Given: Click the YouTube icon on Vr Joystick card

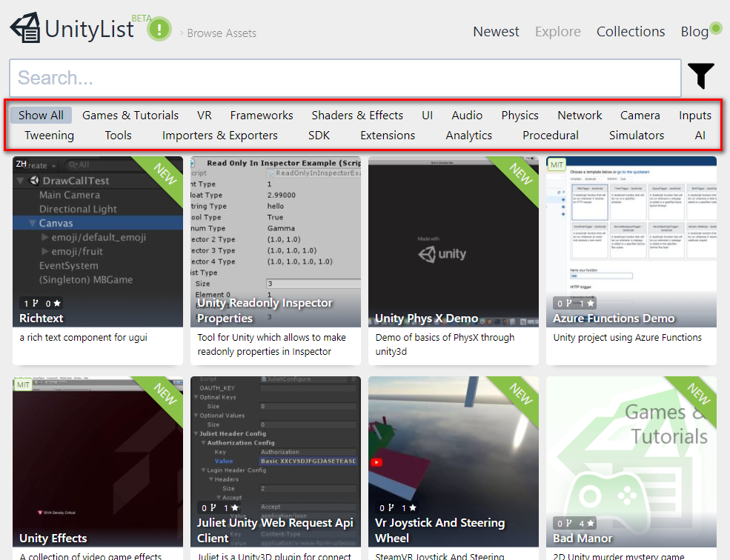Looking at the screenshot, I should coord(376,462).
